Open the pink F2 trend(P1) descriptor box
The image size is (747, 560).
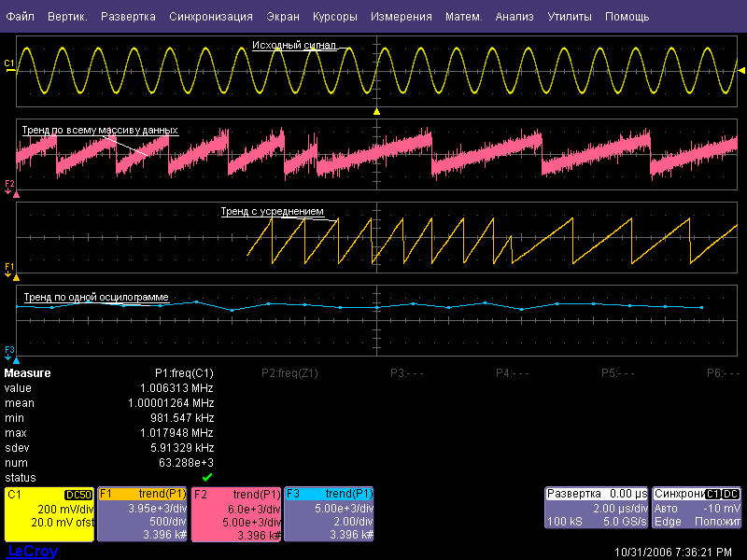tap(235, 514)
